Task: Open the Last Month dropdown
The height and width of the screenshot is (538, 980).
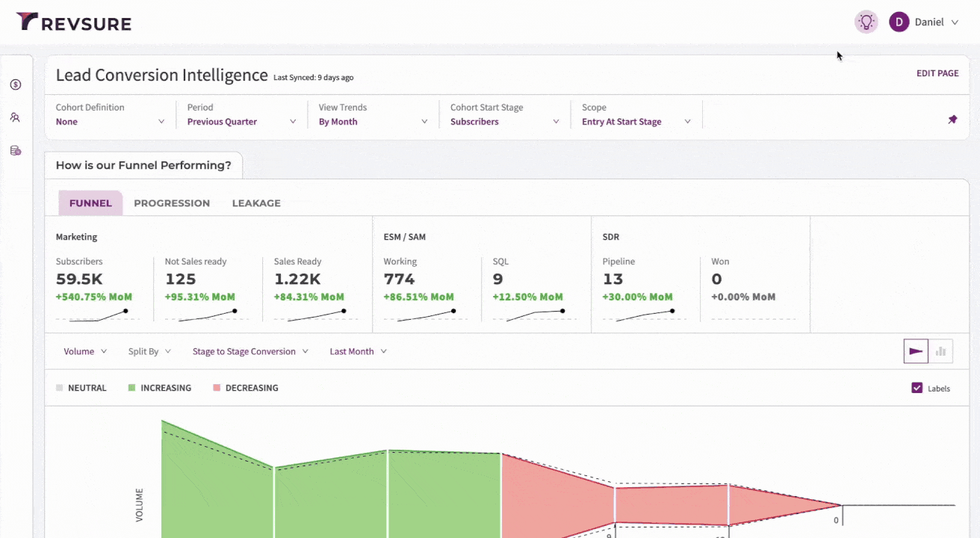Action: pos(359,351)
